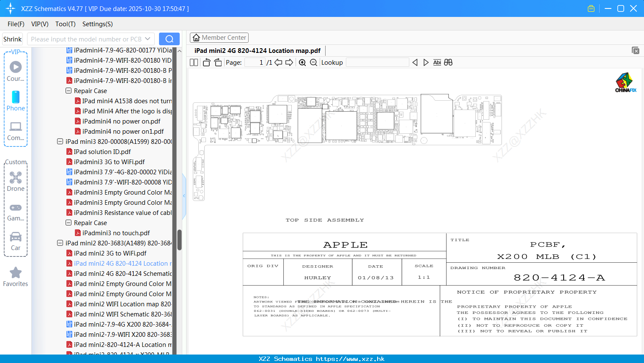Click the detach panel icon at top right
The width and height of the screenshot is (644, 363).
pyautogui.click(x=636, y=50)
